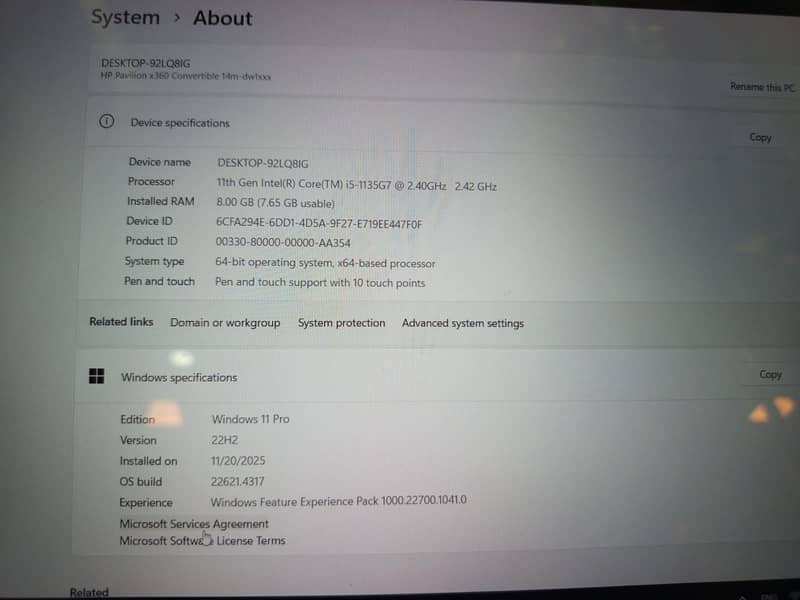Open the System protection link
This screenshot has width=800, height=600.
[341, 323]
